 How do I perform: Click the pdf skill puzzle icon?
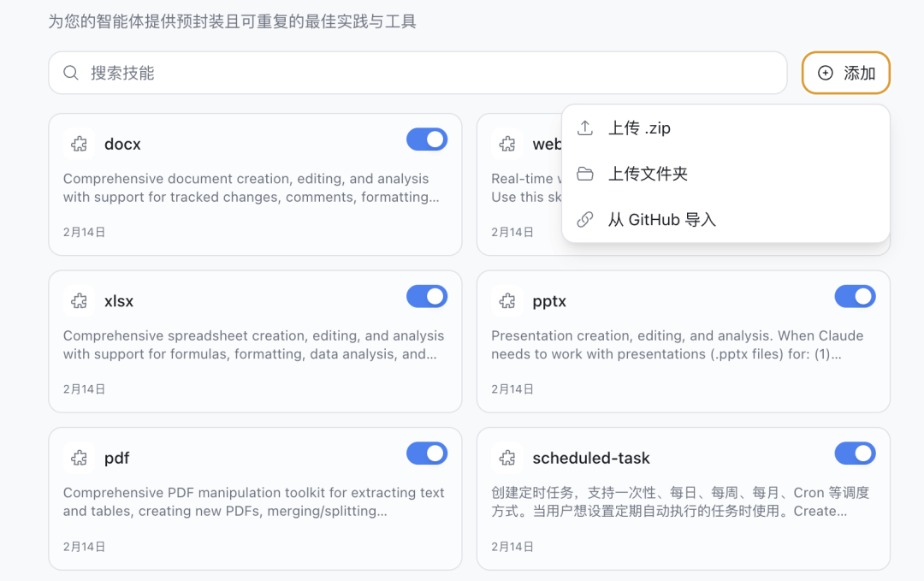coord(79,458)
